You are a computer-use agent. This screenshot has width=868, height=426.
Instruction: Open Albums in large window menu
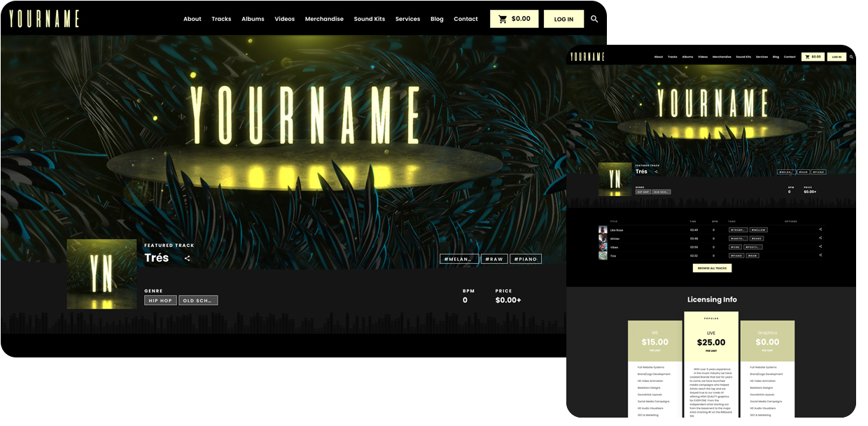(x=253, y=19)
